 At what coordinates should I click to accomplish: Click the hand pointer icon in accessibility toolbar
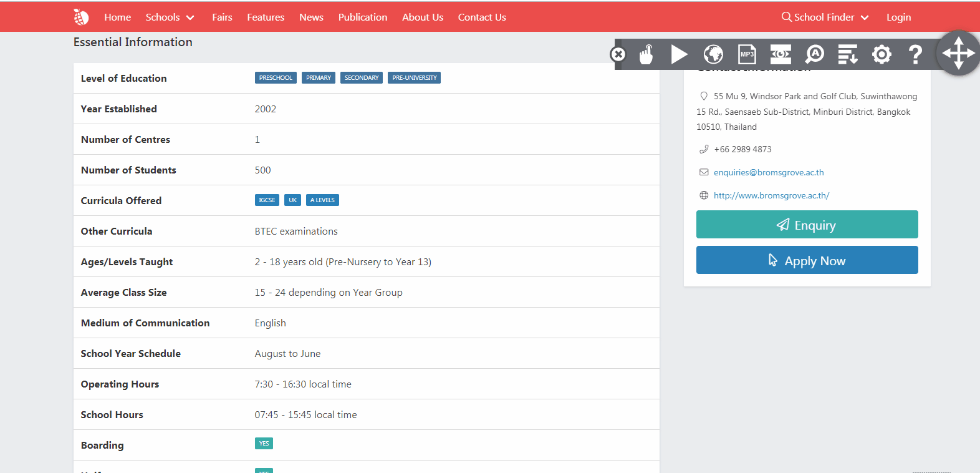pyautogui.click(x=646, y=55)
